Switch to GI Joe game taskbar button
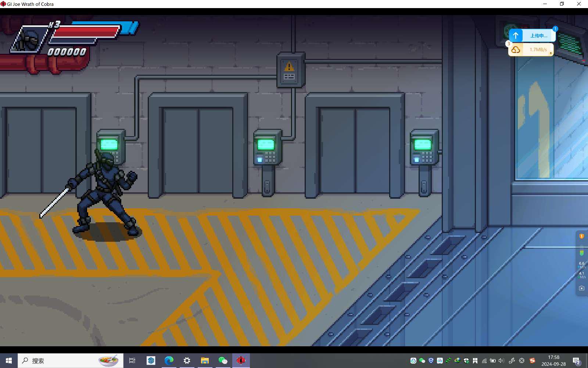 point(241,361)
